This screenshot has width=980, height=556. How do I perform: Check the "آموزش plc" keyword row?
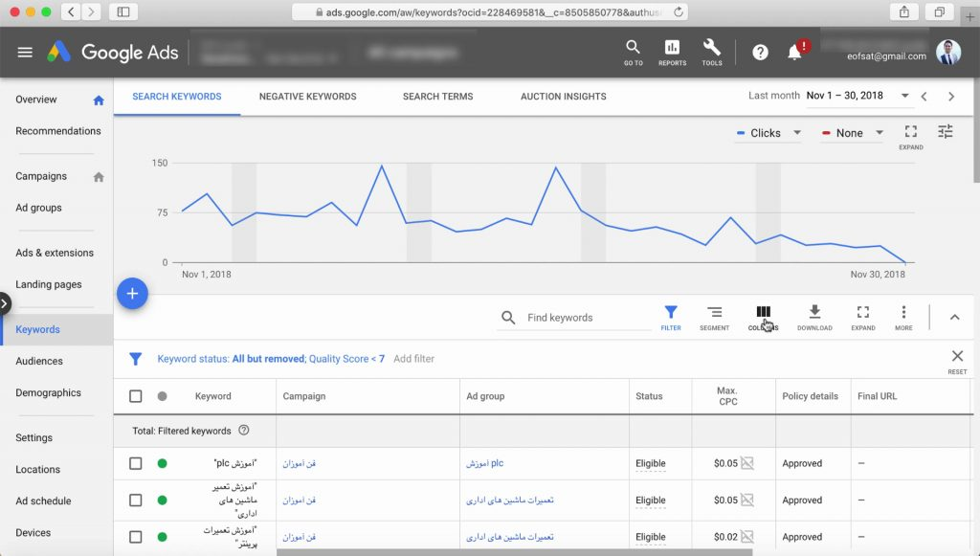[136, 463]
